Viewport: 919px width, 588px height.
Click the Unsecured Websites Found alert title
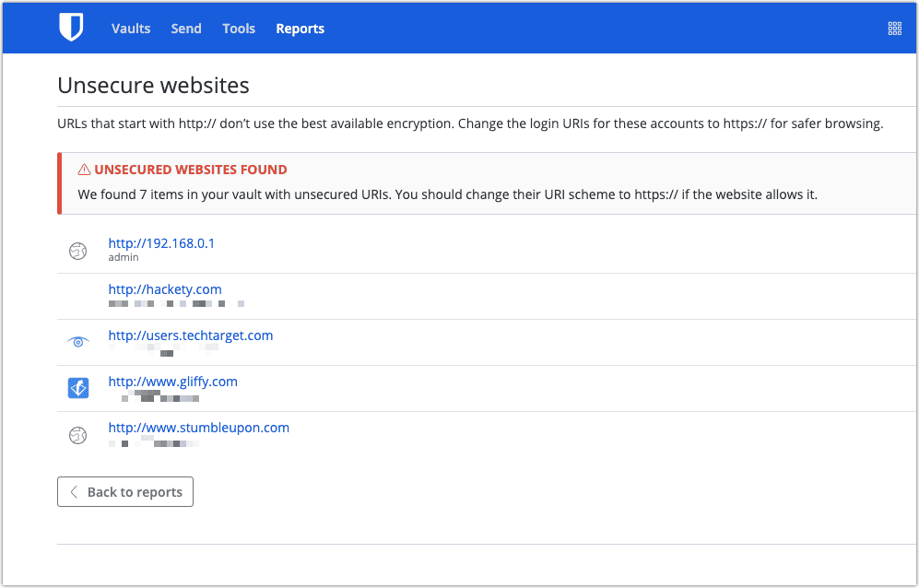191,170
